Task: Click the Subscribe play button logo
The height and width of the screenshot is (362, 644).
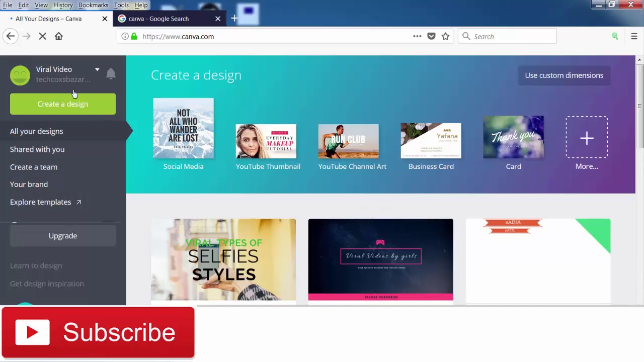Action: pos(32,332)
